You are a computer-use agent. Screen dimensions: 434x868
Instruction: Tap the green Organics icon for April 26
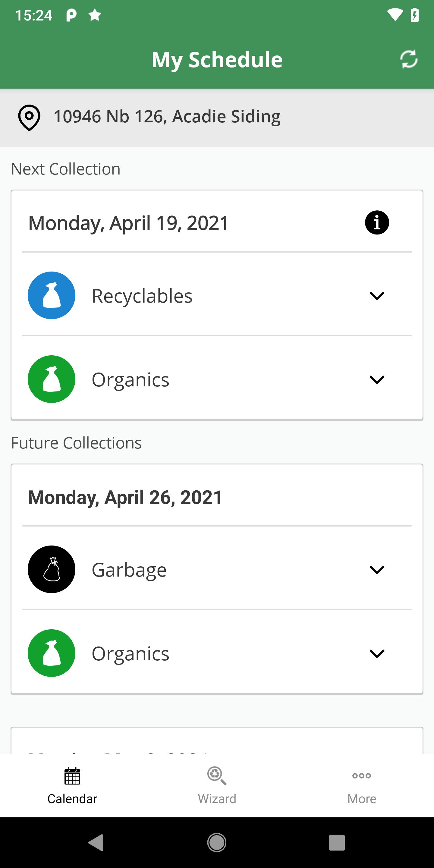pos(52,653)
